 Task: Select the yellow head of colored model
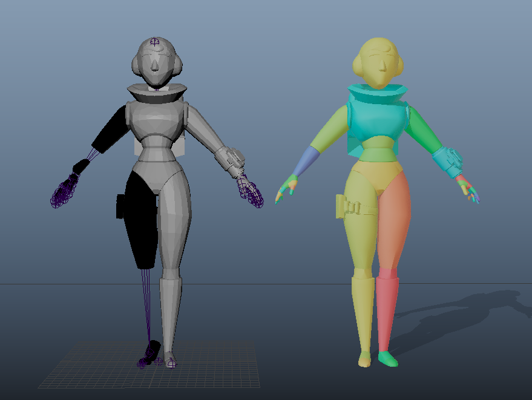378,63
